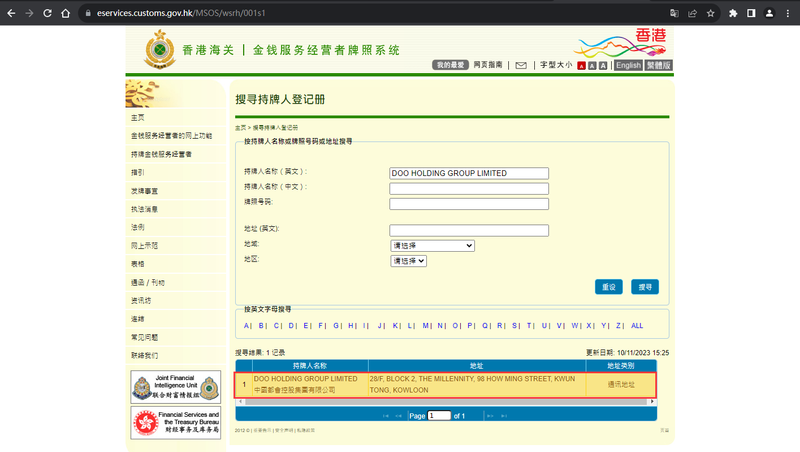Open 通函 / 刊物 in left menu

point(147,283)
